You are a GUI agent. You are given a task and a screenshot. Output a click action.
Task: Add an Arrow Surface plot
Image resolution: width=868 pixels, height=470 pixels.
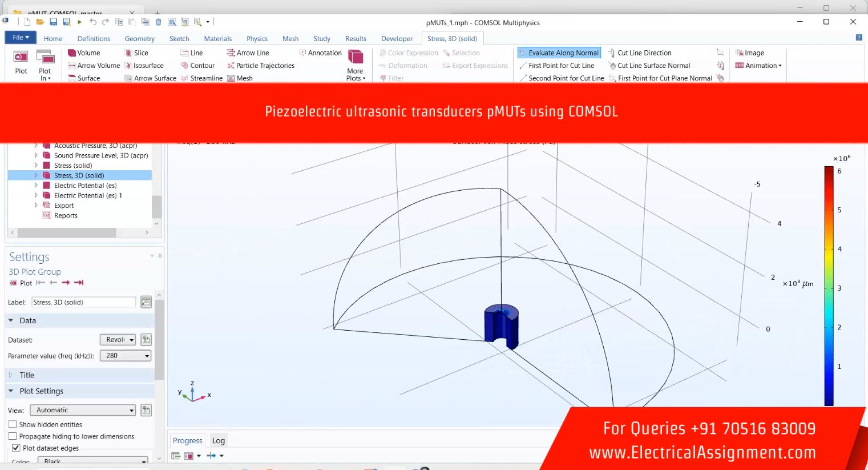151,78
